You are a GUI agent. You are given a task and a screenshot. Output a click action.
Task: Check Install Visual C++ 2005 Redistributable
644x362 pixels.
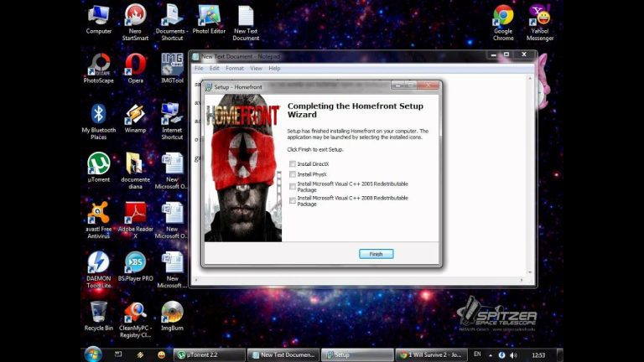pos(293,187)
